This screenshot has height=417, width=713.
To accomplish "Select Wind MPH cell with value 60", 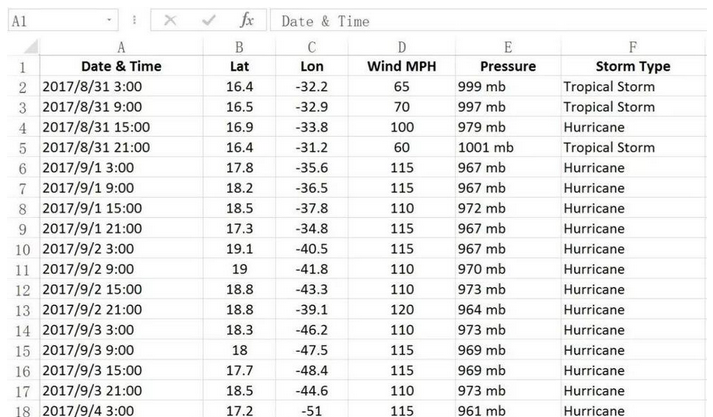I will click(x=402, y=147).
